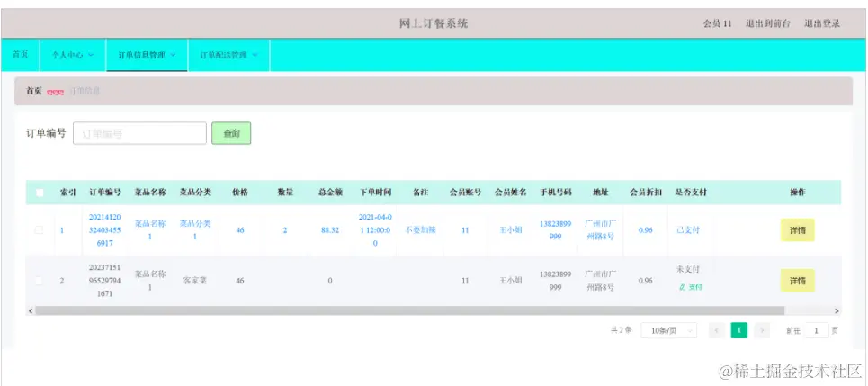Open the 个人中心 menu
Viewport: 868px width, 386px height.
[73, 56]
